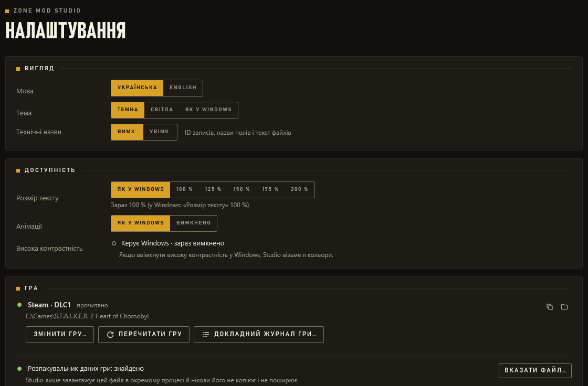Click the Гра section header
The image size is (588, 386).
tap(31, 288)
